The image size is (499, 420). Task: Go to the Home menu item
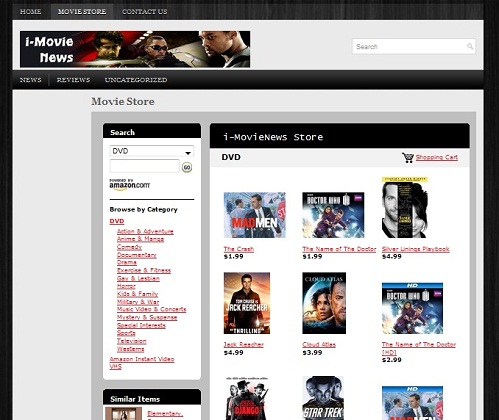point(31,12)
